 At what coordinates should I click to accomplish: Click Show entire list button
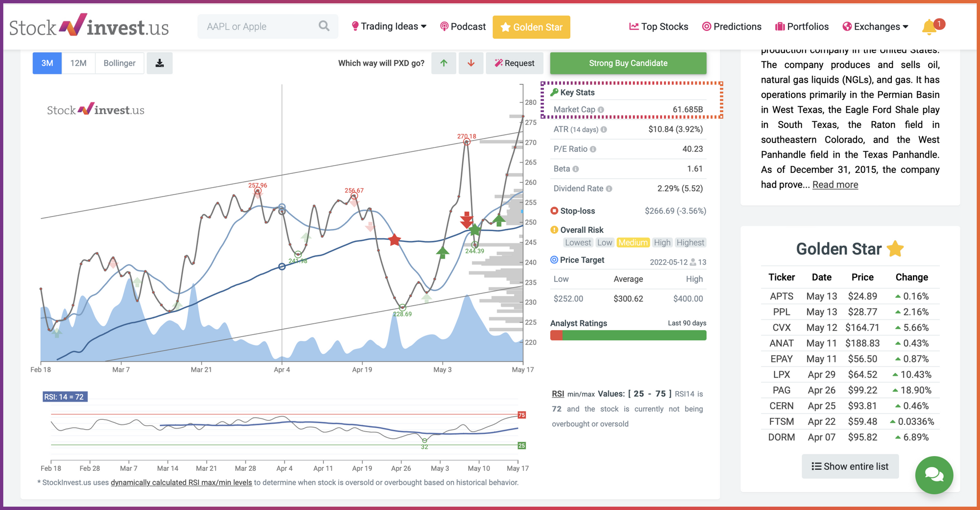point(850,466)
